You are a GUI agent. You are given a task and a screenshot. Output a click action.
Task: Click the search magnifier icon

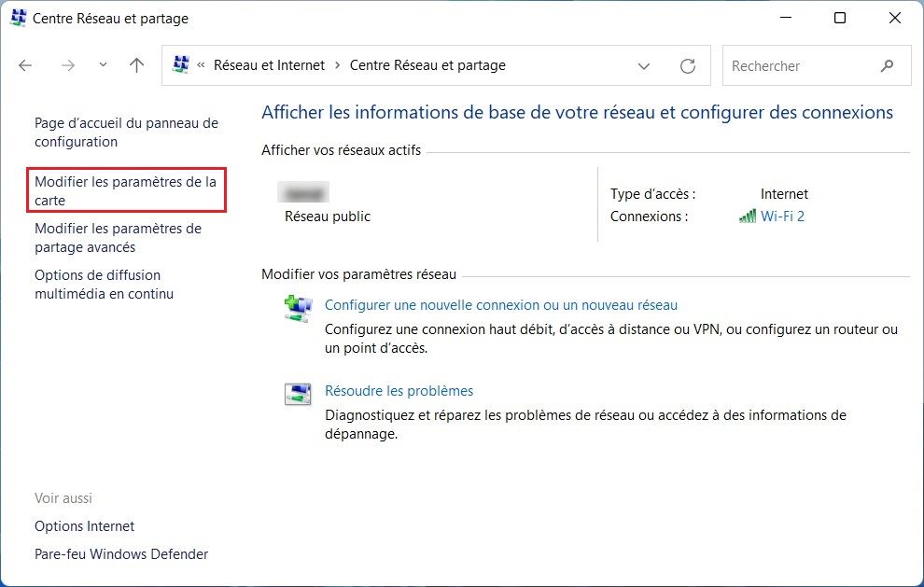pos(887,66)
